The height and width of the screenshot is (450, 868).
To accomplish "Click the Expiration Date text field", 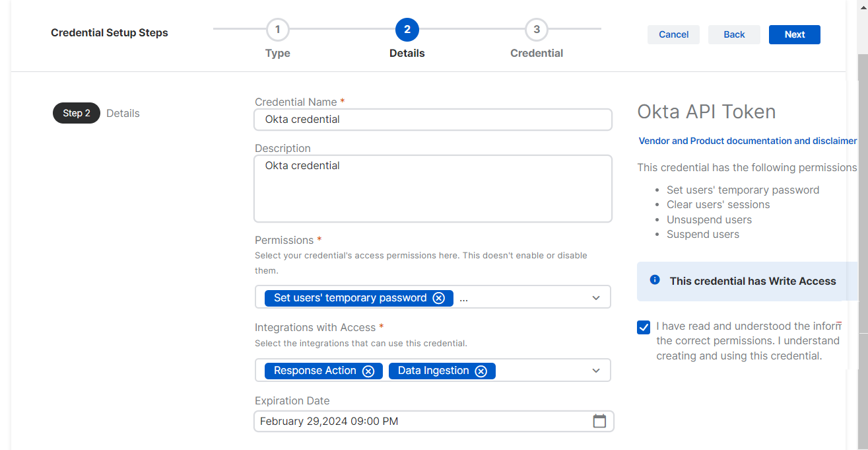I will pyautogui.click(x=422, y=421).
